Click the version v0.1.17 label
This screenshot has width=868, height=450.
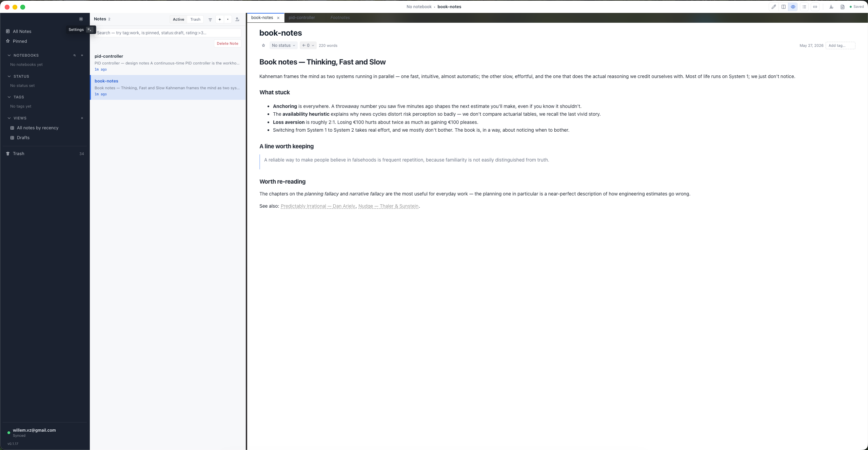coord(13,444)
